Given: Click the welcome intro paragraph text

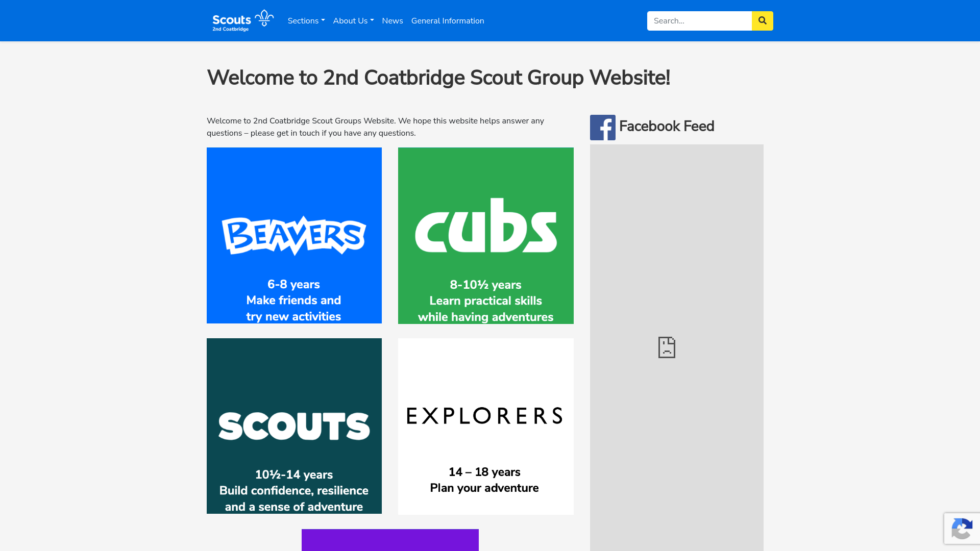Looking at the screenshot, I should (x=375, y=127).
